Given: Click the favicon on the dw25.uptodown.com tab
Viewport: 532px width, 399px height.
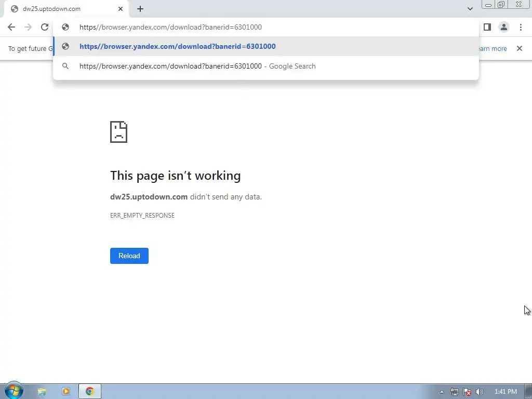Looking at the screenshot, I should [14, 9].
